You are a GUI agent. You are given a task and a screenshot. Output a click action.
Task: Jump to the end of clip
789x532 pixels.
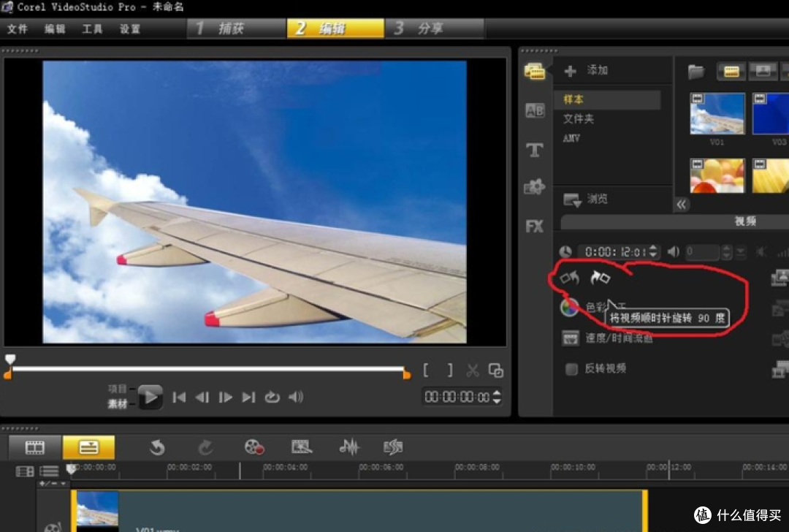[248, 398]
